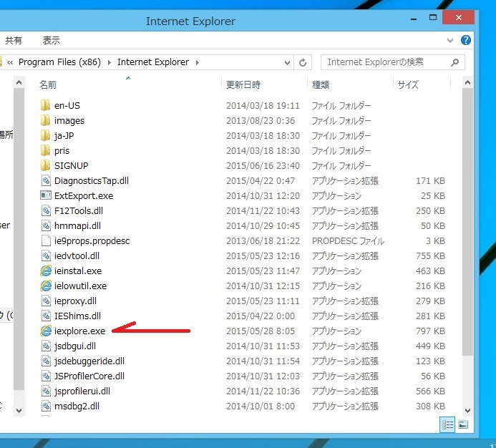Screen dimensions: 496x448
Task: Select the ie9props.propdesc file name
Action: click(92, 240)
